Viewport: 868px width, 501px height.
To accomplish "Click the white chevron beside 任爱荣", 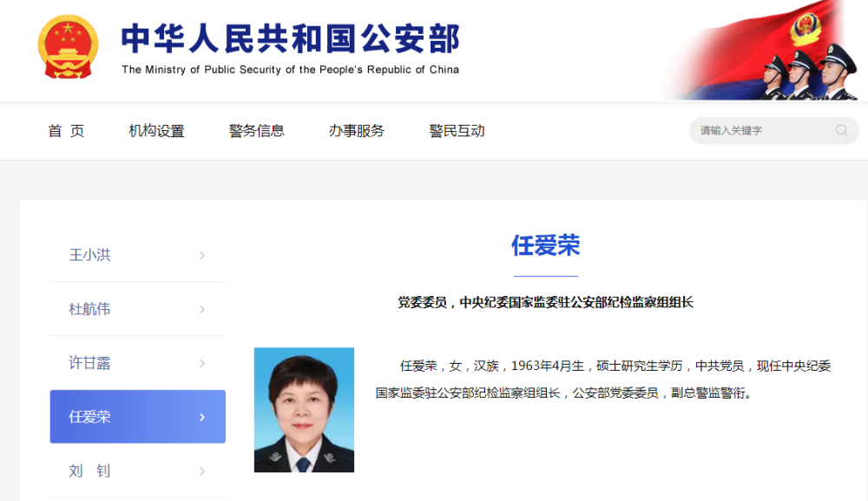I will [202, 417].
